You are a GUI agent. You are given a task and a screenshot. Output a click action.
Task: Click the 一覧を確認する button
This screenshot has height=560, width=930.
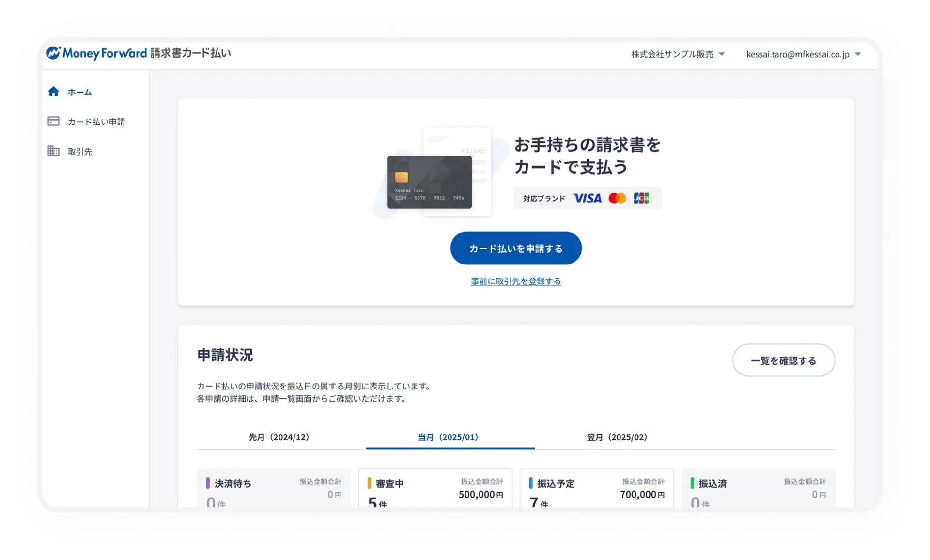point(783,360)
